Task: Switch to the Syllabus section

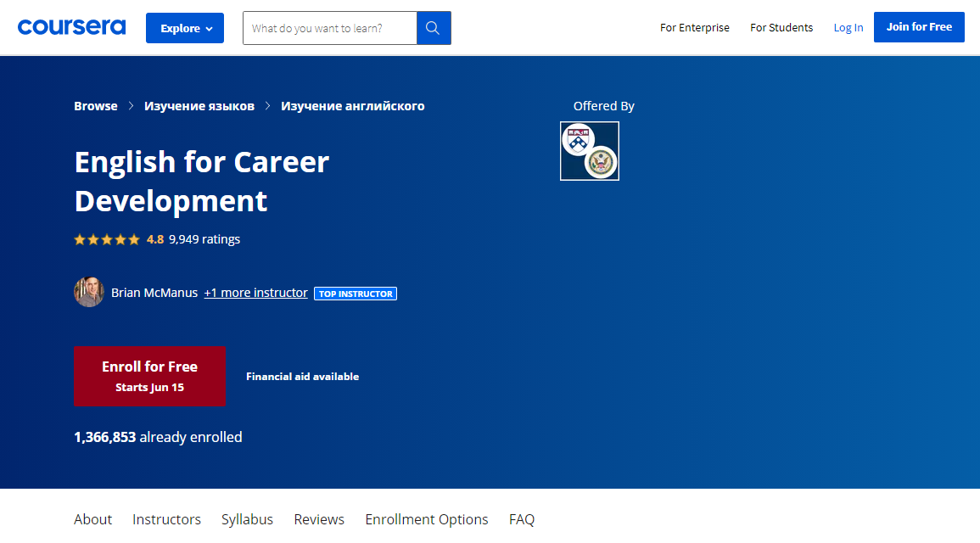Action: pos(247,518)
